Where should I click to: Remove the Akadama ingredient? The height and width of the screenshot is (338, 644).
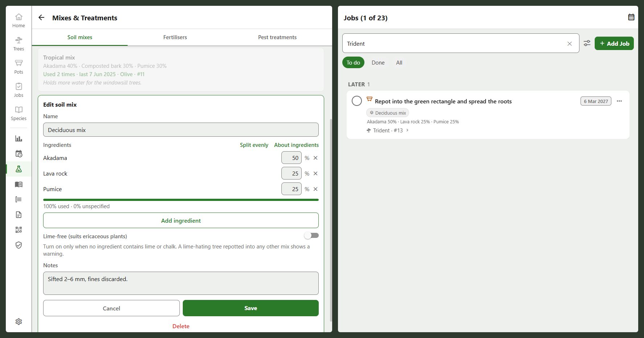click(315, 158)
